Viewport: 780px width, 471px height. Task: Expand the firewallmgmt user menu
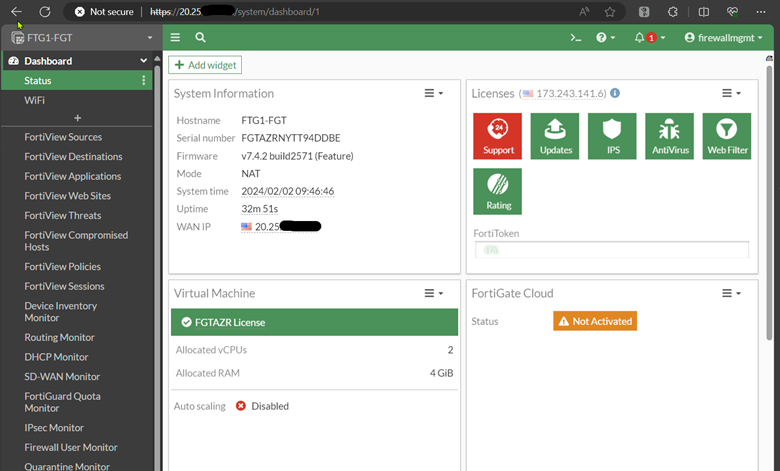coord(723,37)
